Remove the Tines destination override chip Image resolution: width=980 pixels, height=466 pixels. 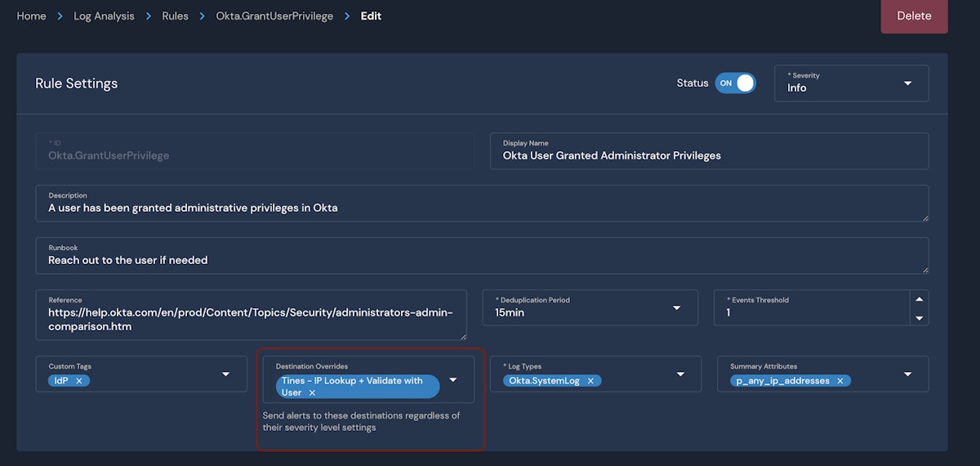pyautogui.click(x=312, y=392)
